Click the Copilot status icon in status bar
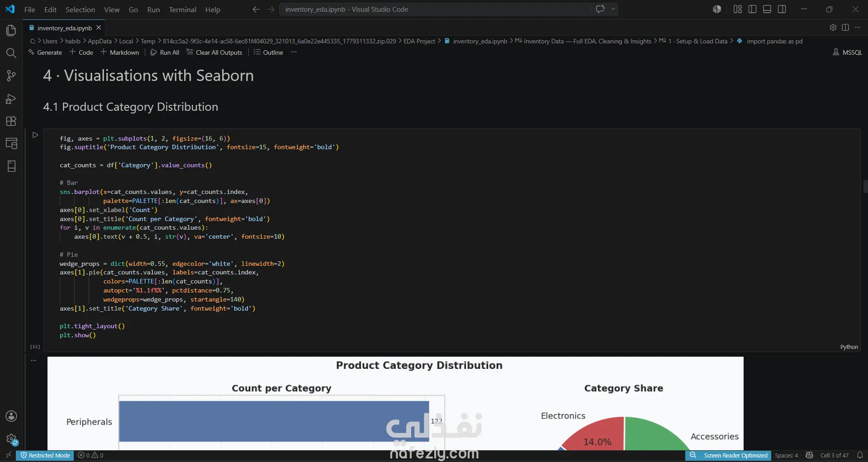The height and width of the screenshot is (462, 868). click(809, 455)
